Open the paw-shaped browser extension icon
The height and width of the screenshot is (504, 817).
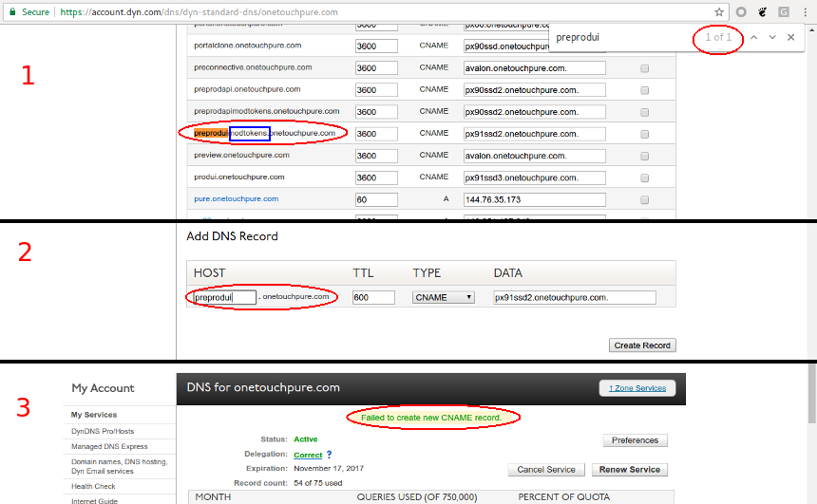762,12
